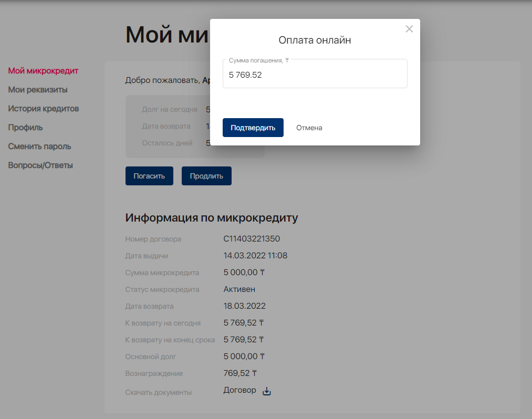Go to Мои реквизиты section

point(38,90)
